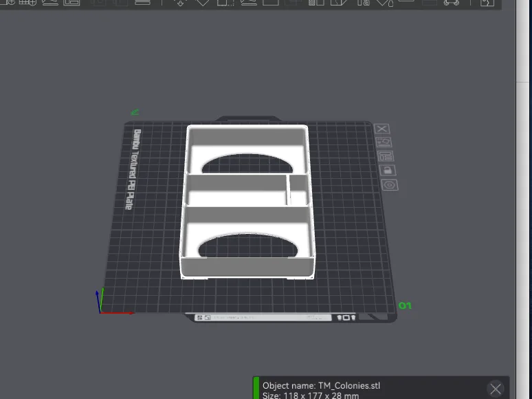
Task: Arrange objects on plate 01 icon
Action: click(x=385, y=156)
